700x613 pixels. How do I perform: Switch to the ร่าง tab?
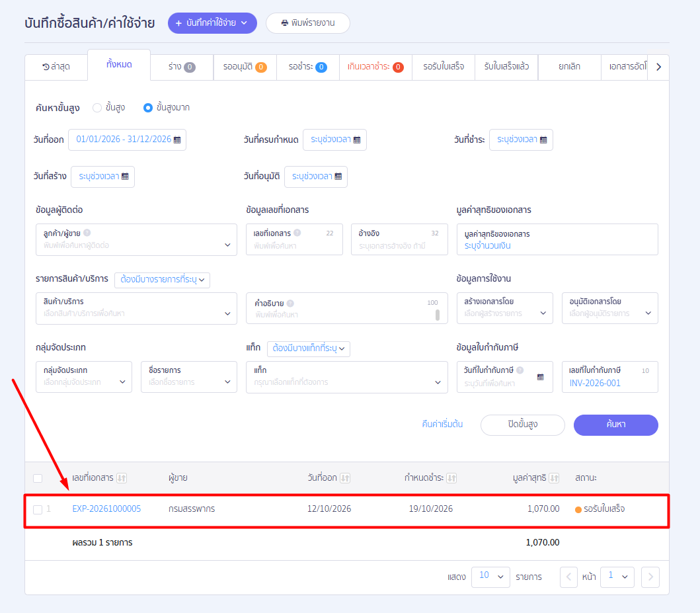click(x=182, y=67)
